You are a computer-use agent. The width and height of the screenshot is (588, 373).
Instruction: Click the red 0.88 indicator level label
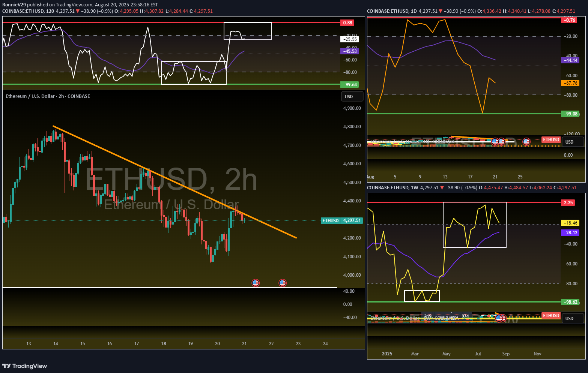pyautogui.click(x=347, y=23)
